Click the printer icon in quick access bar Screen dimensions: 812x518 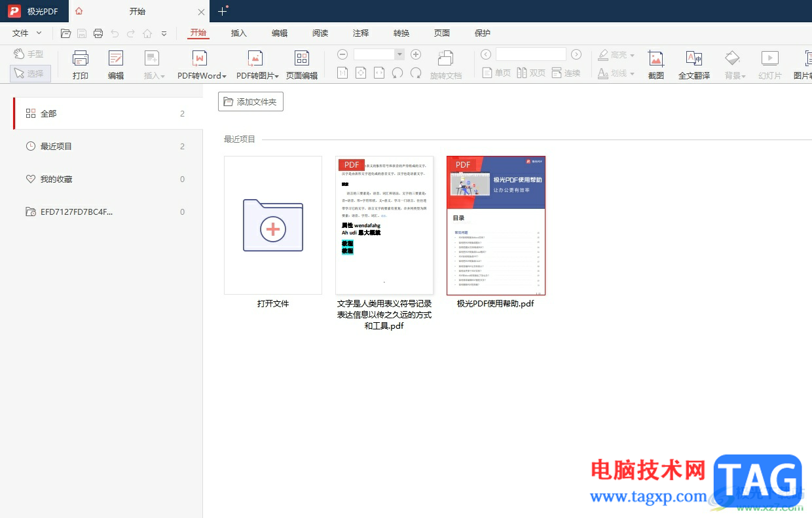tap(98, 33)
